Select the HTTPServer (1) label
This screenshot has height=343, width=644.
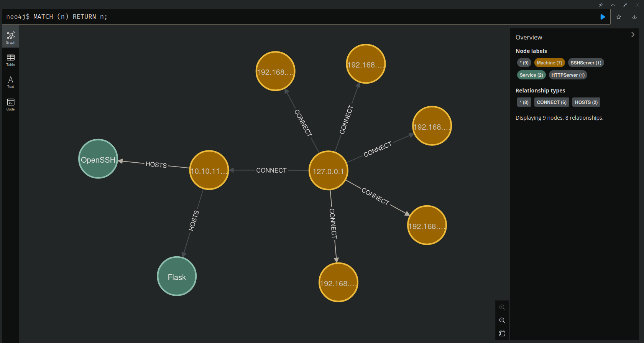point(568,75)
